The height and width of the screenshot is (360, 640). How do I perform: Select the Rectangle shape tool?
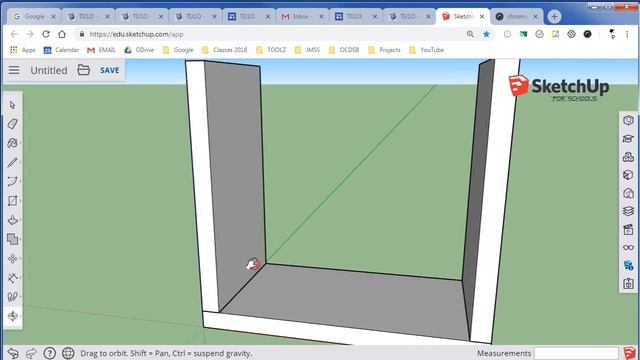12,201
